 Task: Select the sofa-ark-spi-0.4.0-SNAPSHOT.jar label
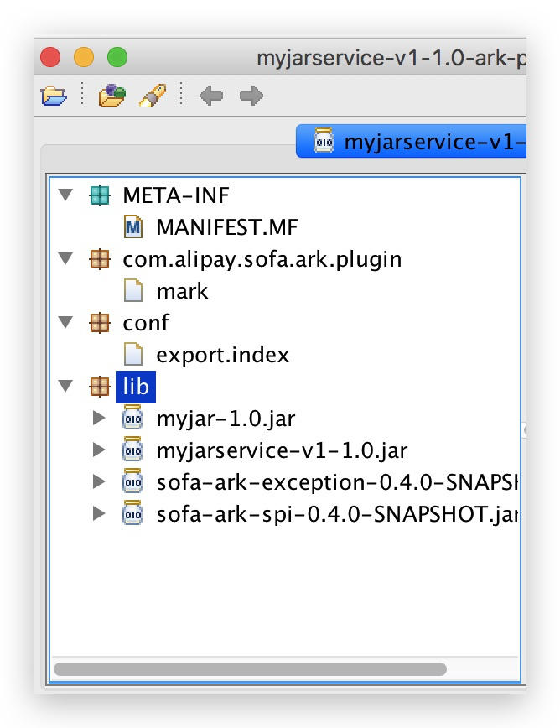(x=337, y=514)
